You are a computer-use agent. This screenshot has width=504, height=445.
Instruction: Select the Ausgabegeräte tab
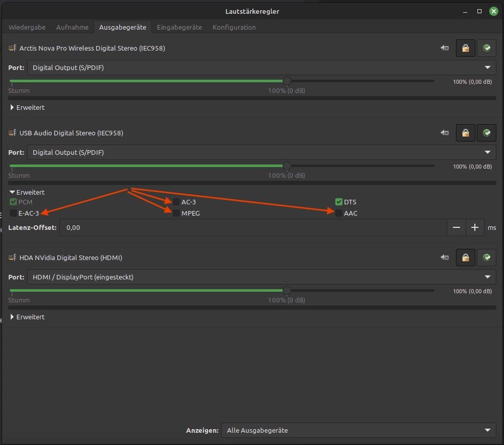coord(123,27)
